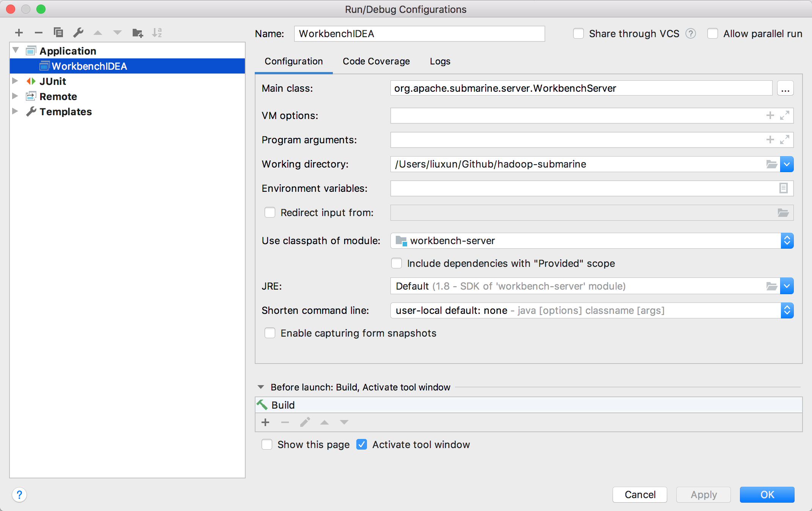Screen dimensions: 812x511
Task: Create new folder for configurations
Action: pyautogui.click(x=137, y=33)
